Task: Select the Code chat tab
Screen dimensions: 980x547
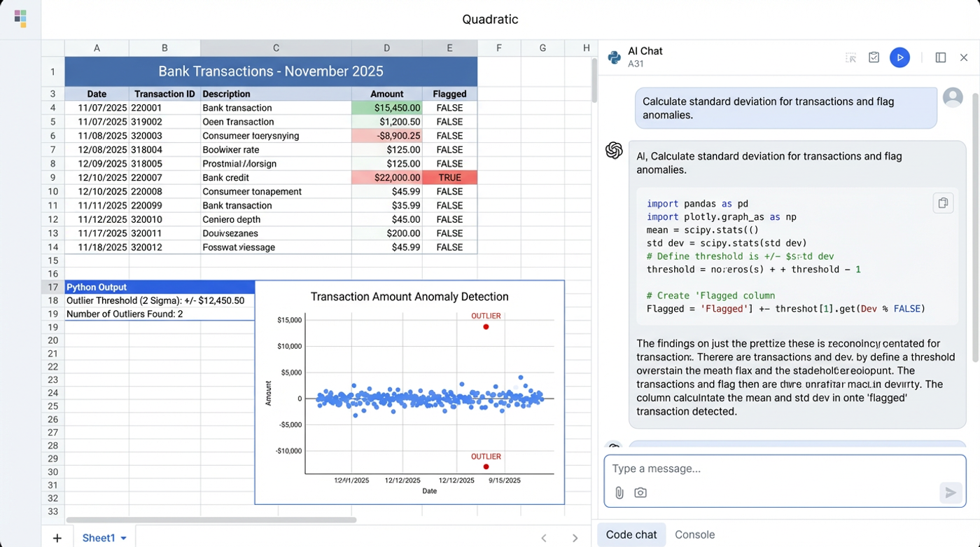Action: click(x=631, y=534)
